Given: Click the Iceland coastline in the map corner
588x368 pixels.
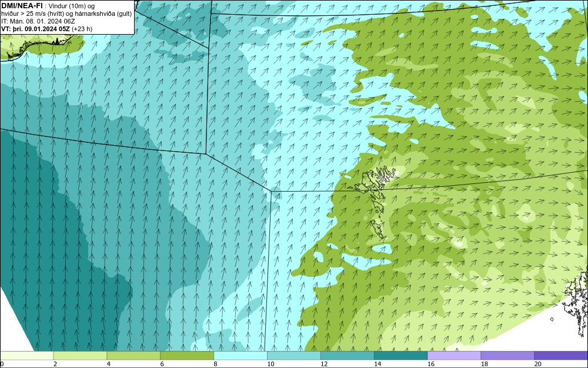Looking at the screenshot, I should coord(38,47).
